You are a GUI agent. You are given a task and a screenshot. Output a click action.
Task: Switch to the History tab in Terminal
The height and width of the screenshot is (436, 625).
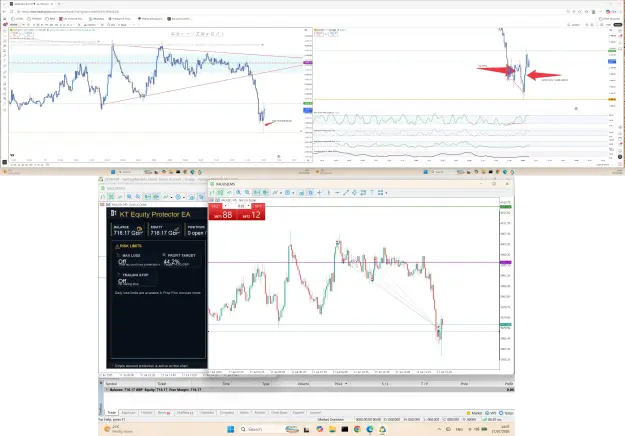[146, 412]
